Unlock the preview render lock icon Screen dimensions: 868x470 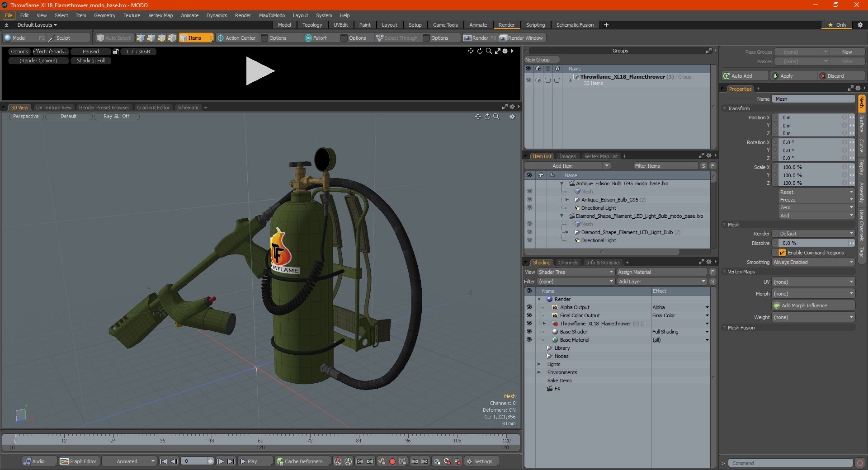(116, 52)
